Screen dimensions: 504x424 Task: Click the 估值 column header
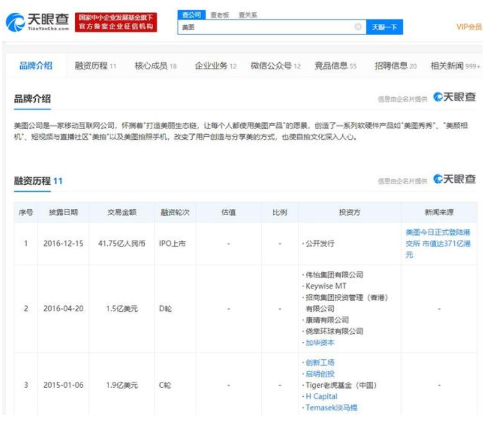click(229, 212)
